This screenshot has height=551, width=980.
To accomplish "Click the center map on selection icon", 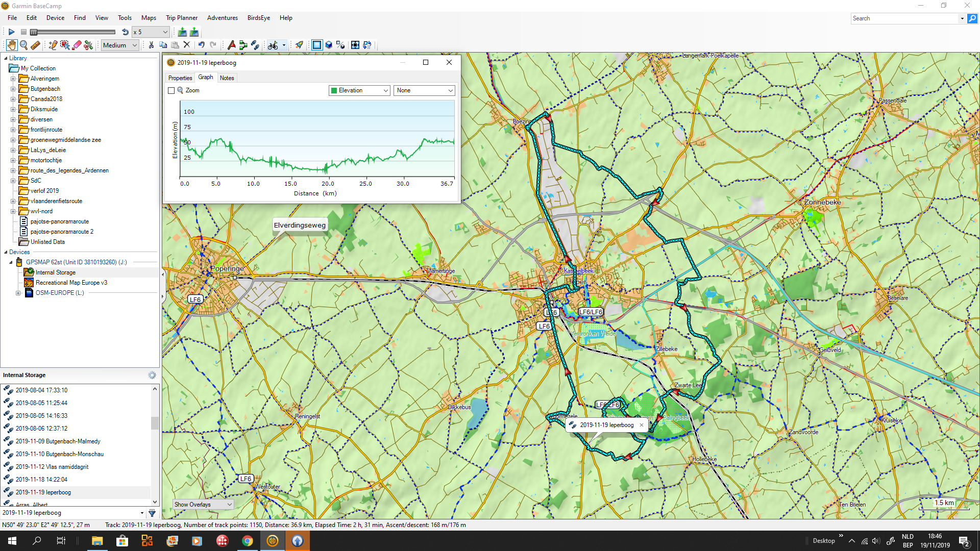I will [x=355, y=45].
